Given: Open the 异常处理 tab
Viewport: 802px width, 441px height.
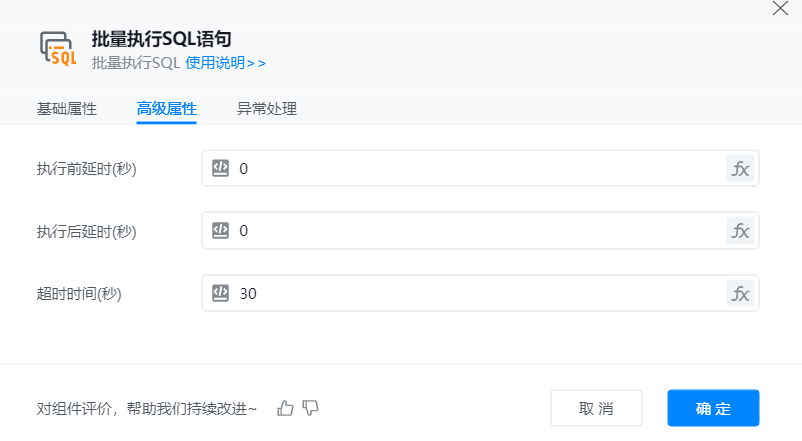Looking at the screenshot, I should [267, 109].
